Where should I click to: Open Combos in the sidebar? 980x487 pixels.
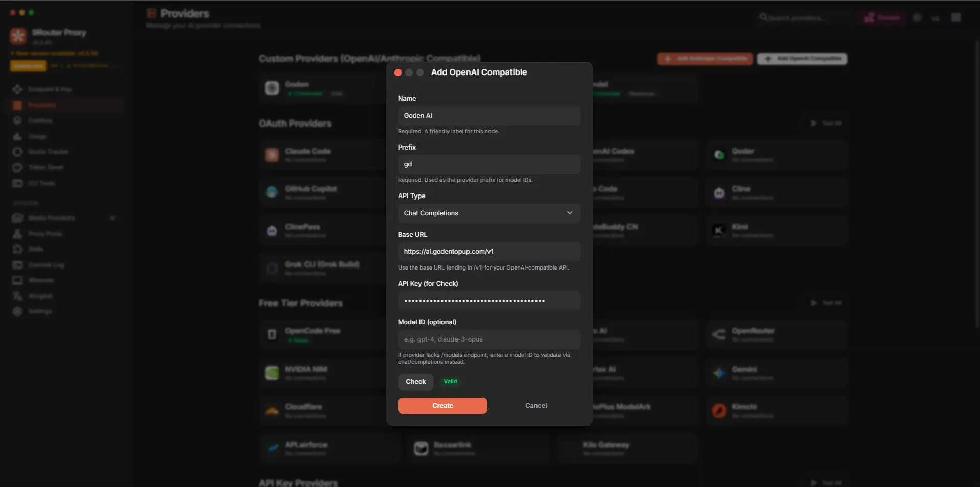tap(66, 120)
